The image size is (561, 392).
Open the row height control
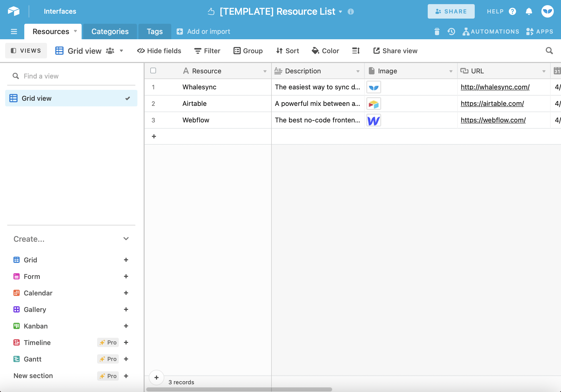pyautogui.click(x=356, y=51)
